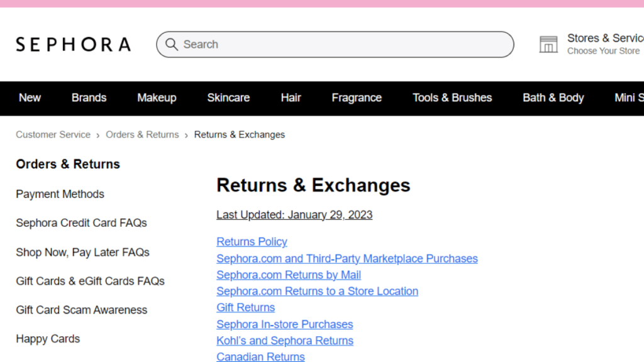Open the Brands menu
The height and width of the screenshot is (362, 644).
pyautogui.click(x=89, y=98)
